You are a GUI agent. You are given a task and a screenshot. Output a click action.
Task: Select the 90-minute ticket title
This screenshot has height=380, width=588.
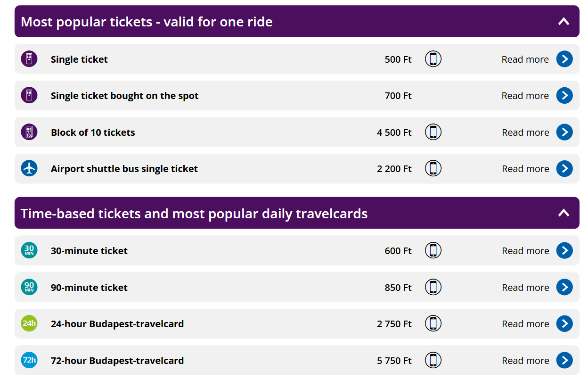pos(89,288)
